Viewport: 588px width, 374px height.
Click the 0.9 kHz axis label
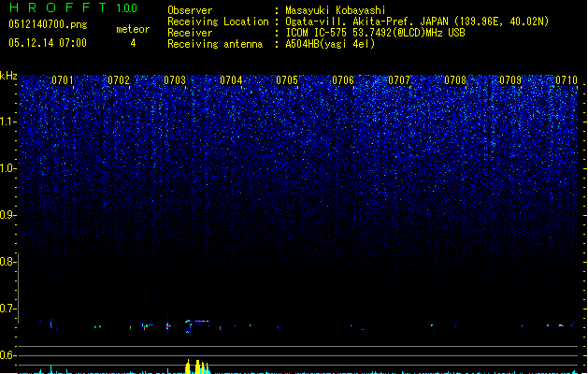pyautogui.click(x=7, y=215)
